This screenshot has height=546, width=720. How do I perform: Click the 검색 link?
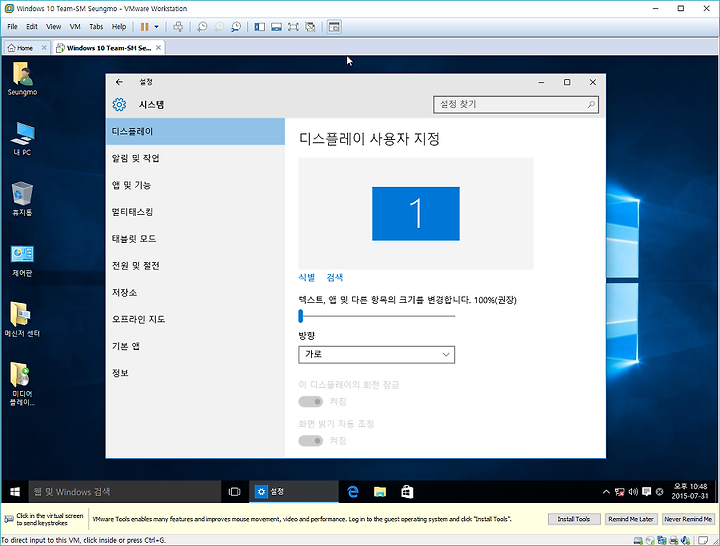[x=335, y=277]
